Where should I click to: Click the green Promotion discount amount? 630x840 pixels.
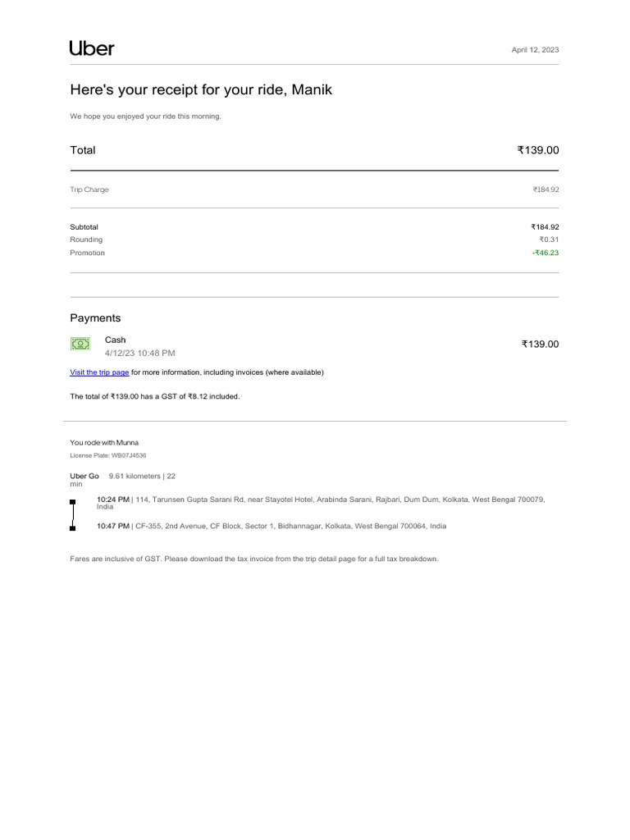pyautogui.click(x=545, y=253)
